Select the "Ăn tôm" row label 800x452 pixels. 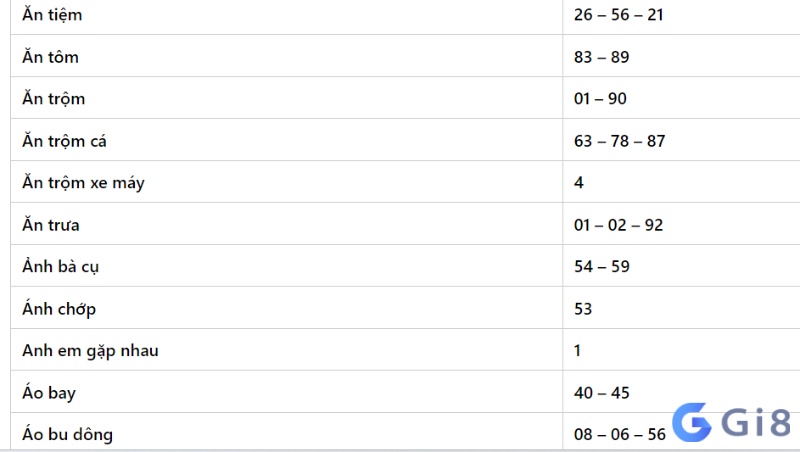51,57
